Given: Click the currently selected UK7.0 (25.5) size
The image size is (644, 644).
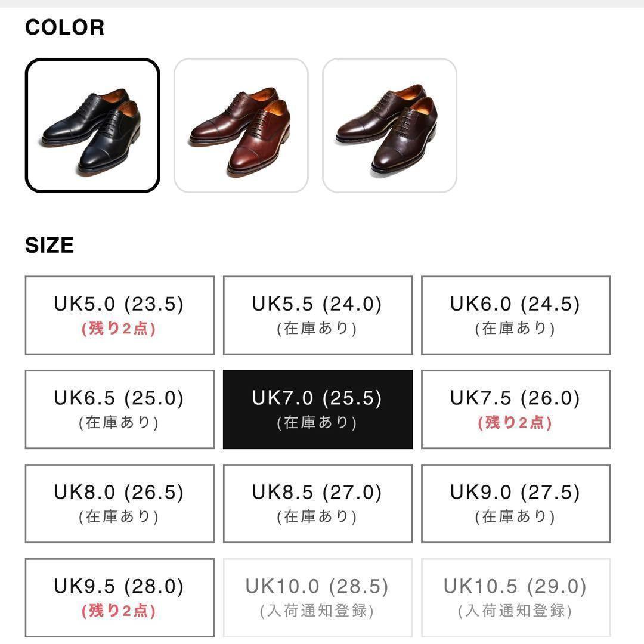Looking at the screenshot, I should tap(317, 408).
